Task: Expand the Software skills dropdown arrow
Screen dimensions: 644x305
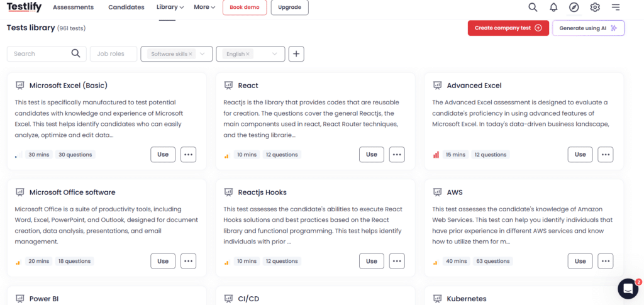Action: point(203,54)
